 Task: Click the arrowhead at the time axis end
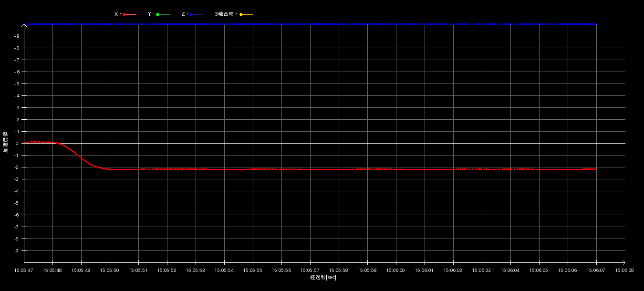623,262
